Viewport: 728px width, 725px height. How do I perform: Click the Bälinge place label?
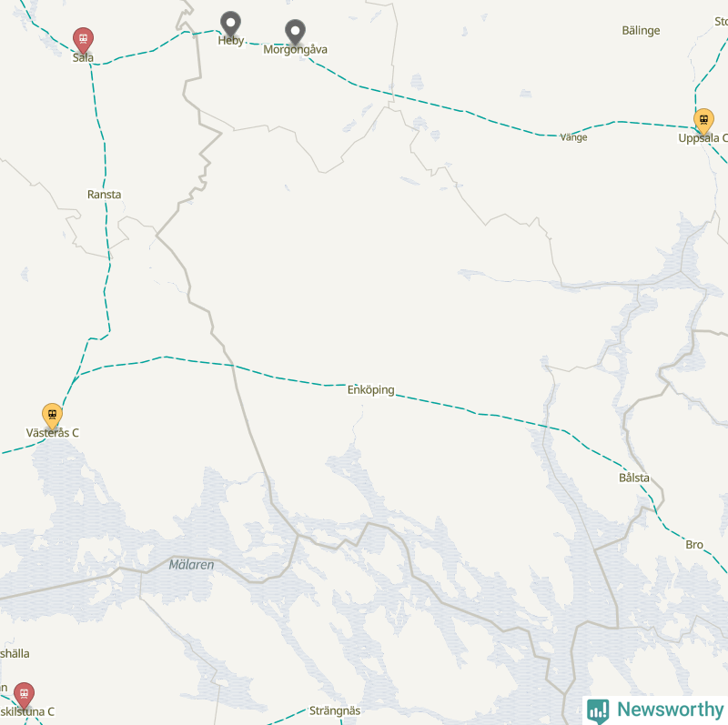pos(642,31)
